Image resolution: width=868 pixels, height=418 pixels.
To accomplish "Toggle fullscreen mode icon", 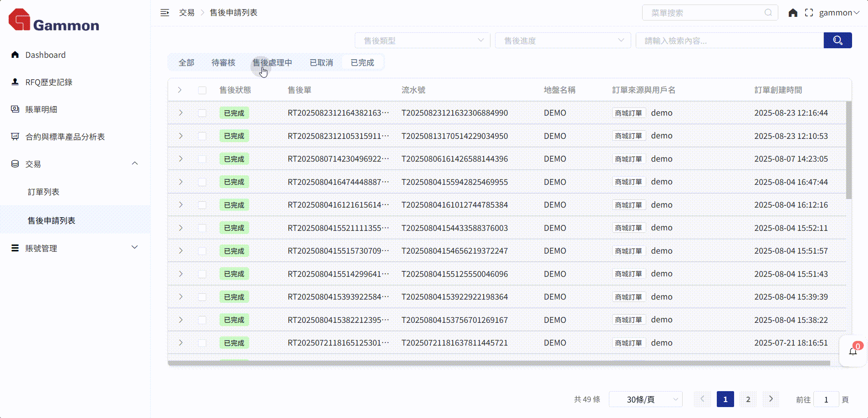I will (809, 13).
